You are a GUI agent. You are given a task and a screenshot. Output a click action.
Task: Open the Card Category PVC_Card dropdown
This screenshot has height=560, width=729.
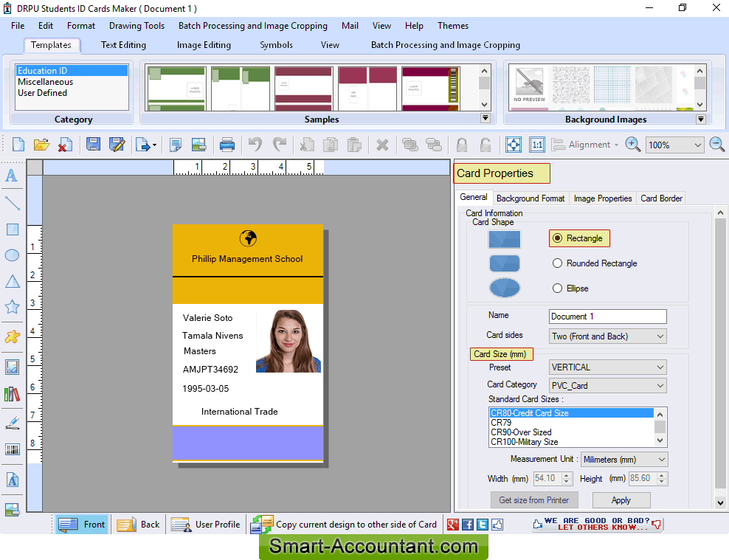[608, 386]
